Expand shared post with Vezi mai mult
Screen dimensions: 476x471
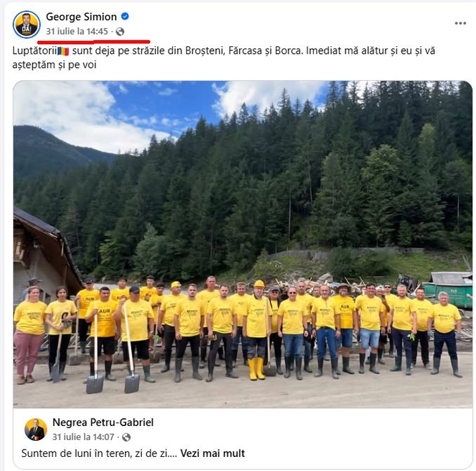point(212,454)
